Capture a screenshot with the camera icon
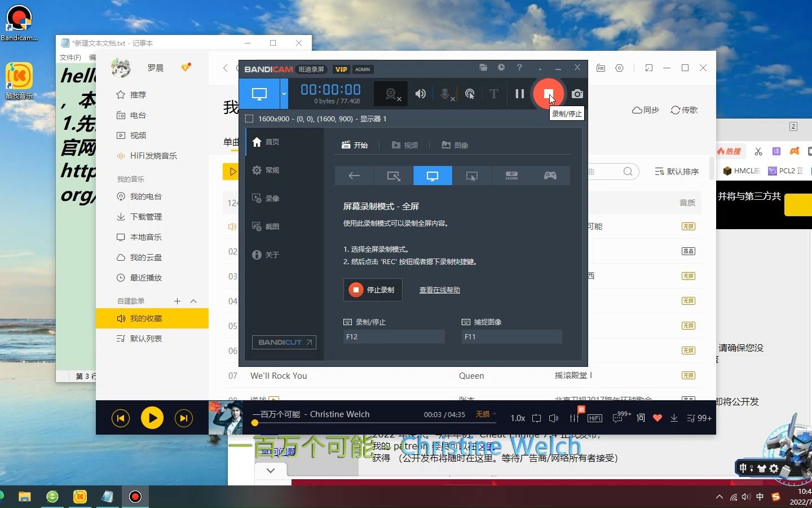 click(x=577, y=94)
